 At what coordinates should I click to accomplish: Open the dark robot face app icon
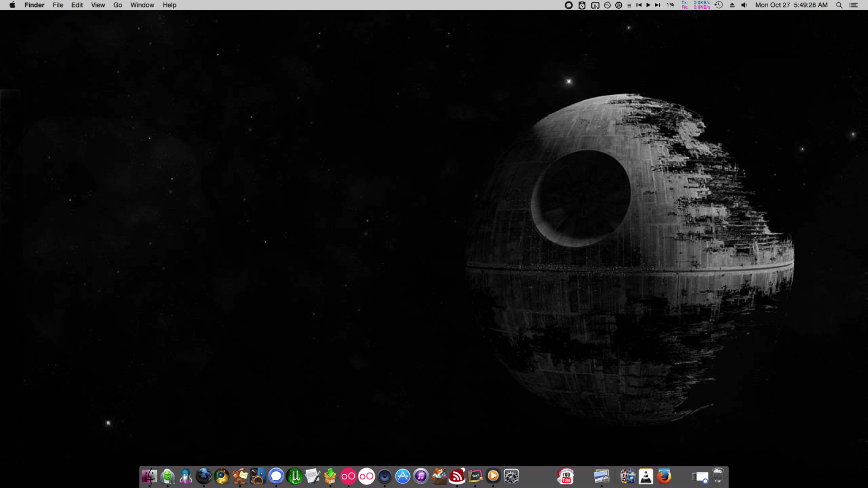258,476
